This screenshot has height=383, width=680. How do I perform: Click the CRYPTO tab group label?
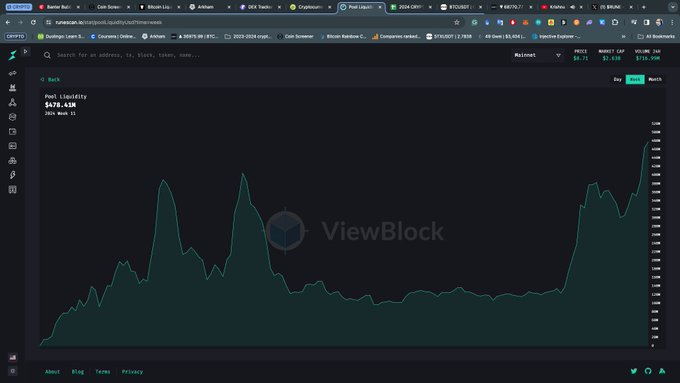point(19,7)
